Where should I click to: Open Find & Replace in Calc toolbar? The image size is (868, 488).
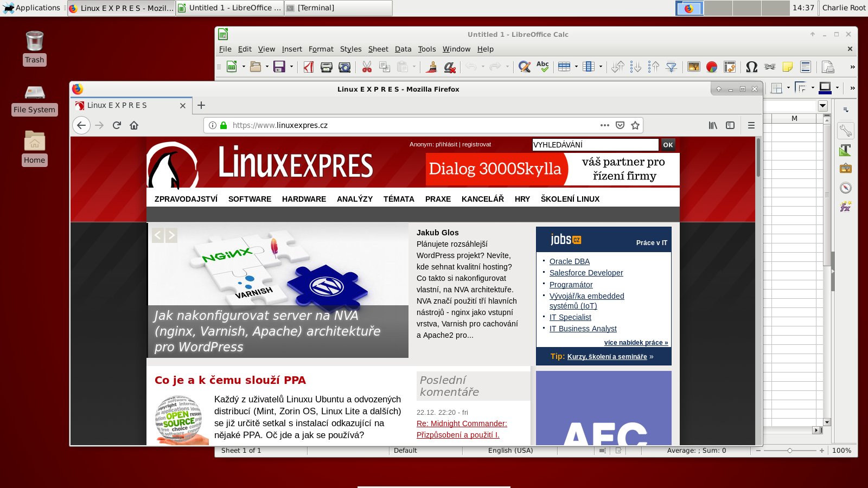tap(524, 67)
